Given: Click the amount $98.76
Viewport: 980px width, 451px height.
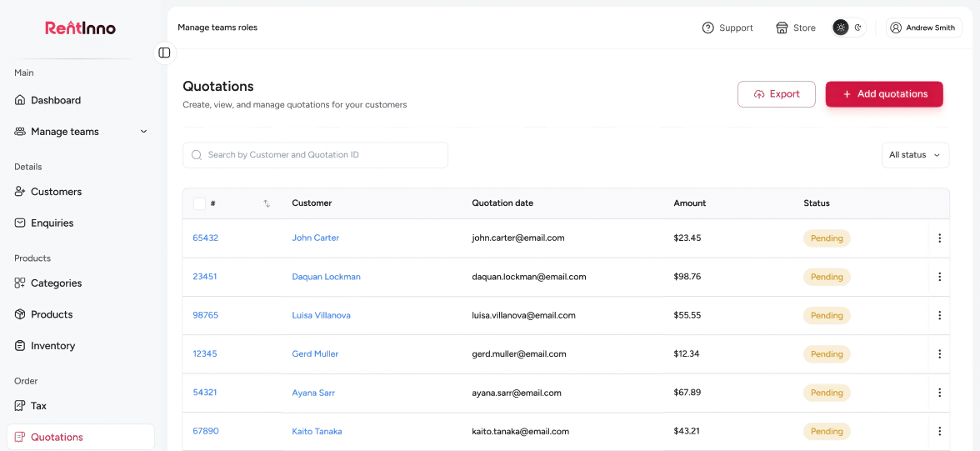Looking at the screenshot, I should [x=687, y=277].
